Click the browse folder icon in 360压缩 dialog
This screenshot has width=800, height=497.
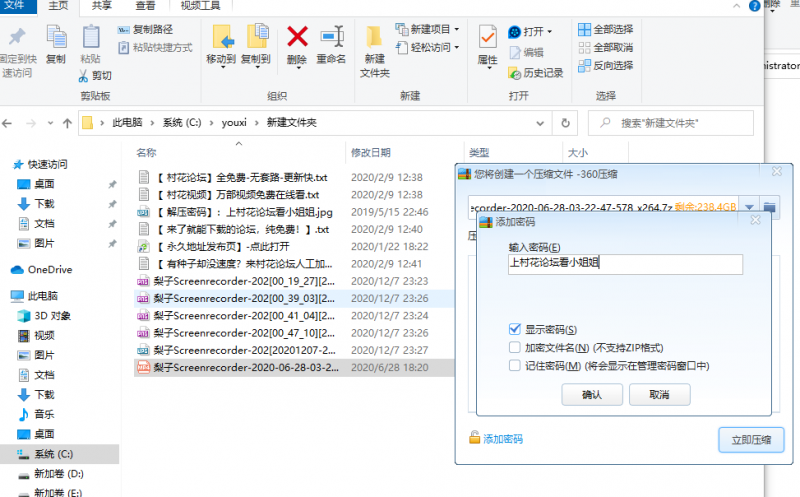pos(769,207)
